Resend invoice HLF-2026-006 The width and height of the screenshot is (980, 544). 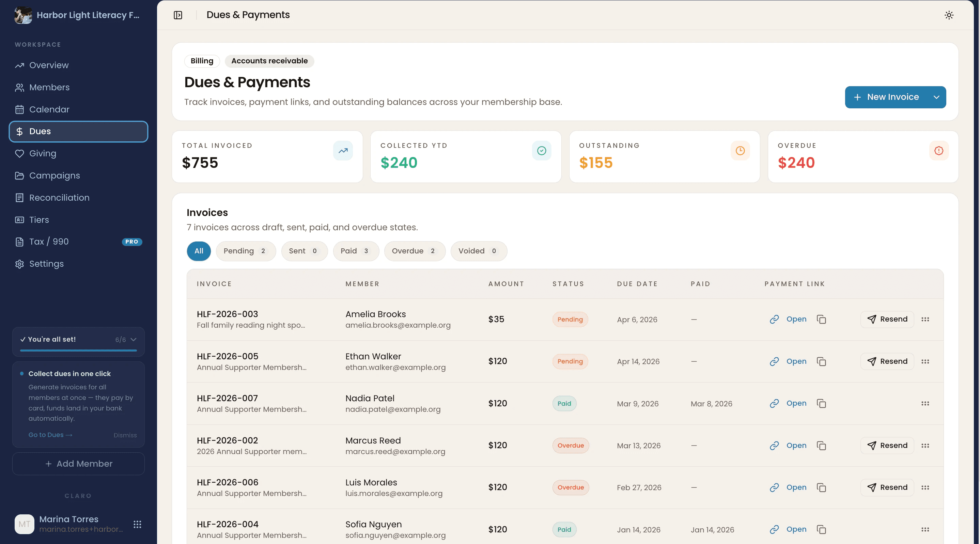(887, 487)
